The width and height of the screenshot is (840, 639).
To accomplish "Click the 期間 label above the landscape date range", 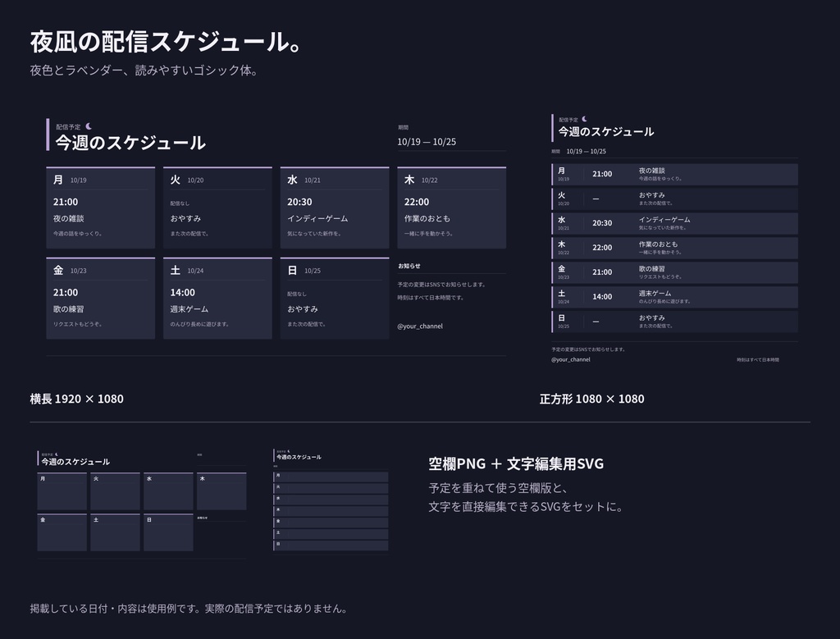I will tap(403, 127).
